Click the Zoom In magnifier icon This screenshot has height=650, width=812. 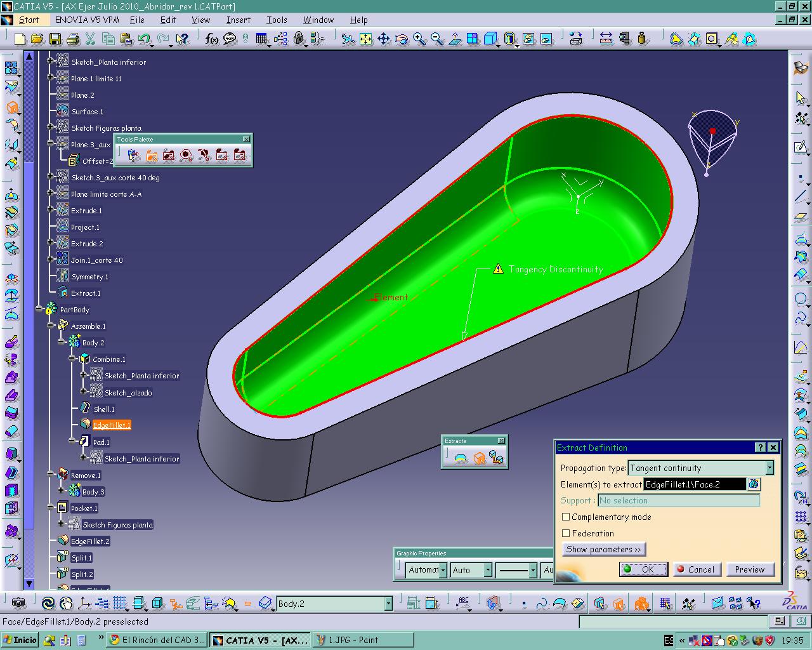[419, 39]
